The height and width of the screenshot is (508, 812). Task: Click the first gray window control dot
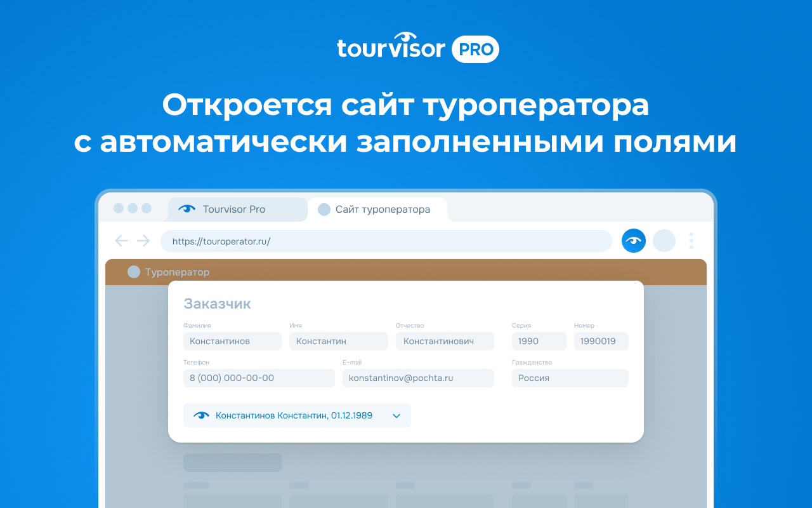[x=119, y=208]
